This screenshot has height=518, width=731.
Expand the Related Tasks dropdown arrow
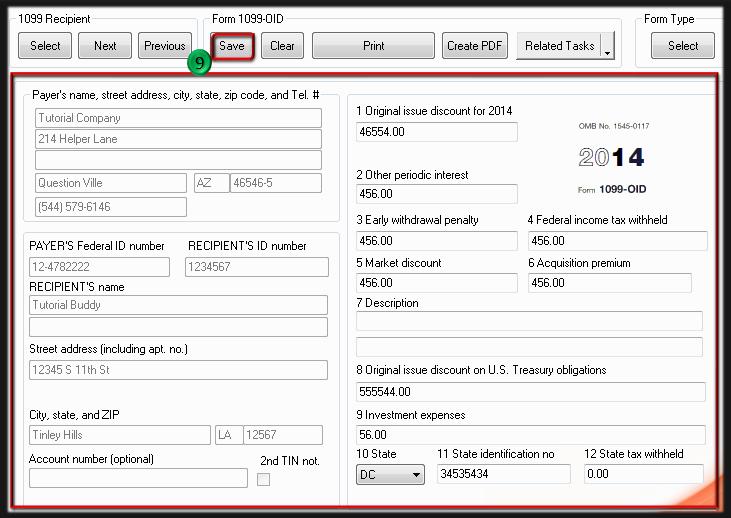click(x=607, y=46)
